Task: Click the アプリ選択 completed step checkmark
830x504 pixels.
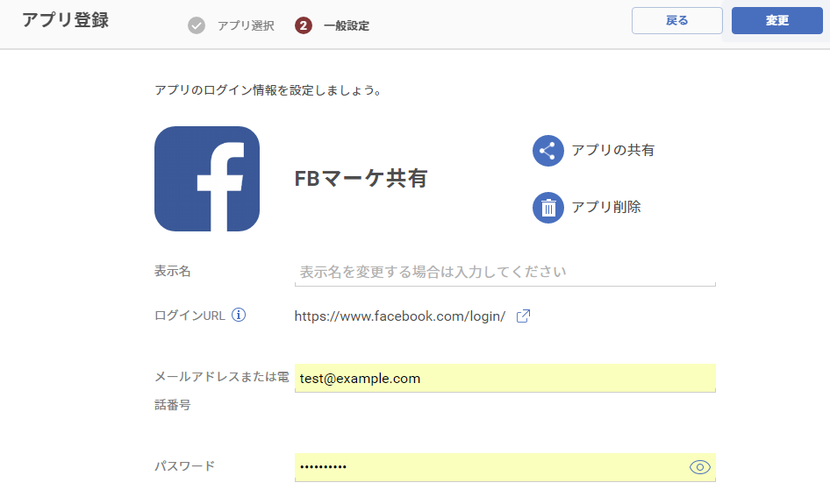Action: [197, 25]
